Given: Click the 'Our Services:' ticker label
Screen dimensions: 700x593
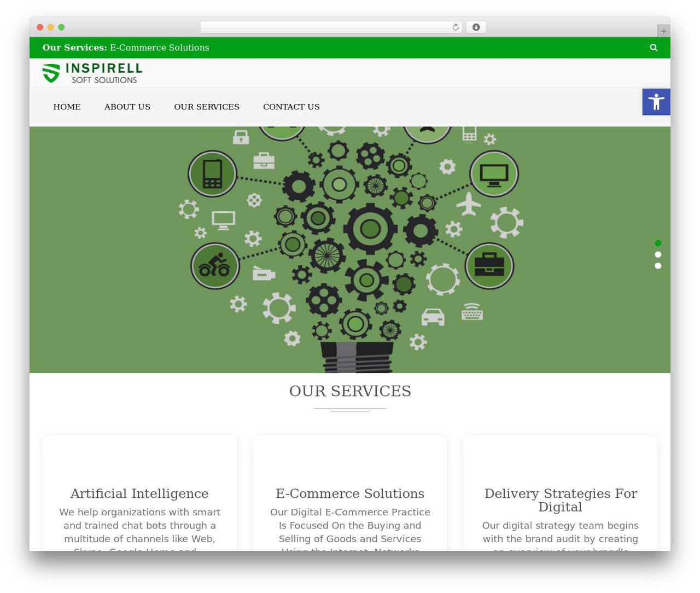Looking at the screenshot, I should pos(75,48).
